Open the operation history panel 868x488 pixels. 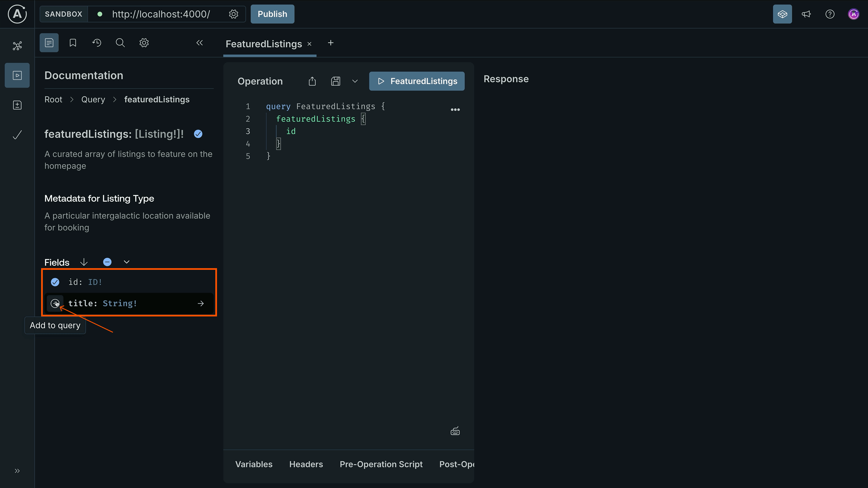96,42
